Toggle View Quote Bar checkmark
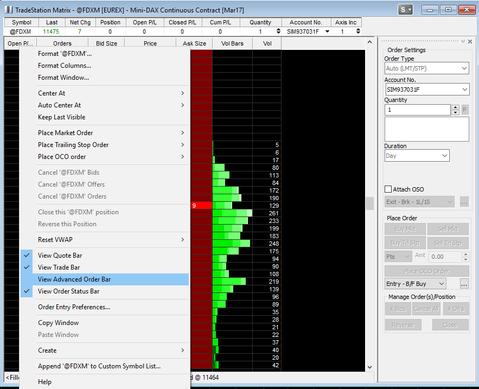The width and height of the screenshot is (479, 389). tap(104, 255)
